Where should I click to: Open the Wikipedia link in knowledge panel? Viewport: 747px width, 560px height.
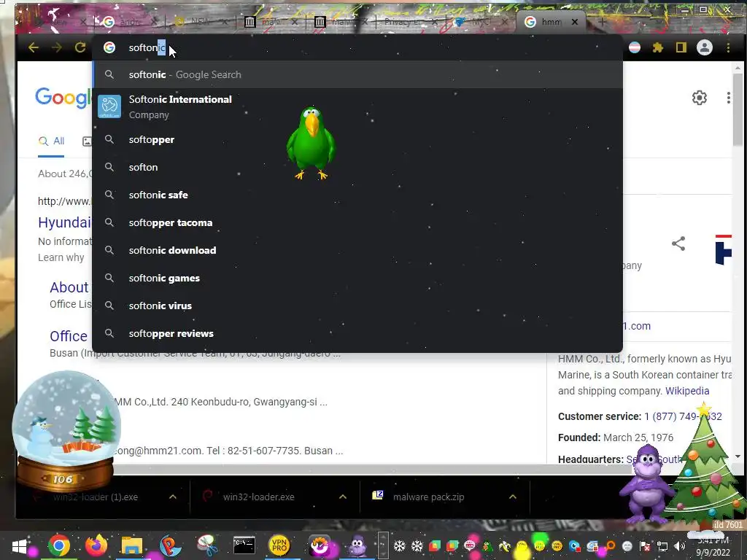point(687,391)
